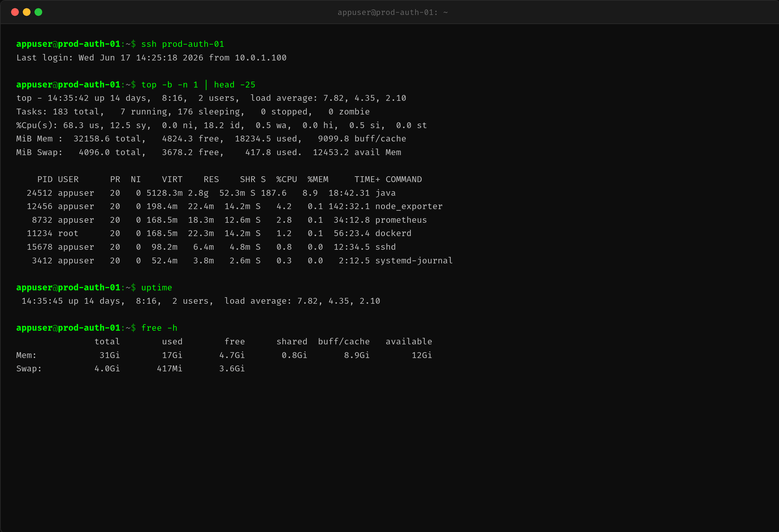Click the 'top -b -n 1 | head -25' command
Screen dimensions: 779x532
click(x=198, y=85)
